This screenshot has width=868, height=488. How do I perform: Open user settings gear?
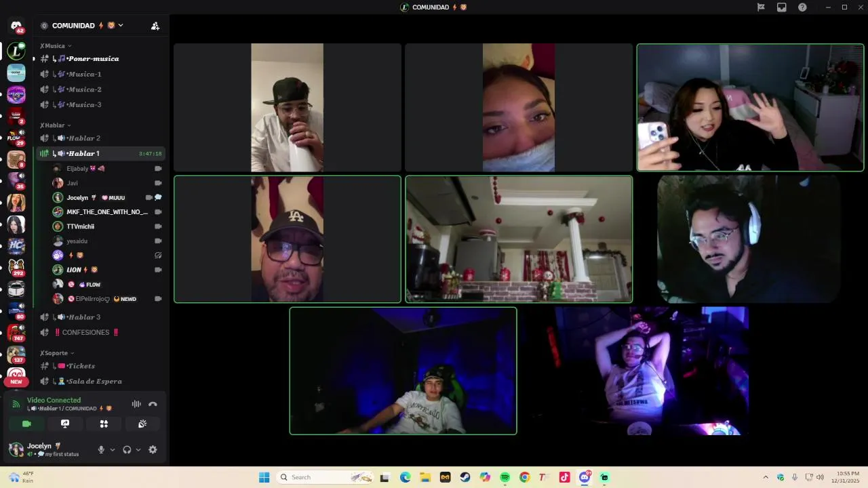153,449
